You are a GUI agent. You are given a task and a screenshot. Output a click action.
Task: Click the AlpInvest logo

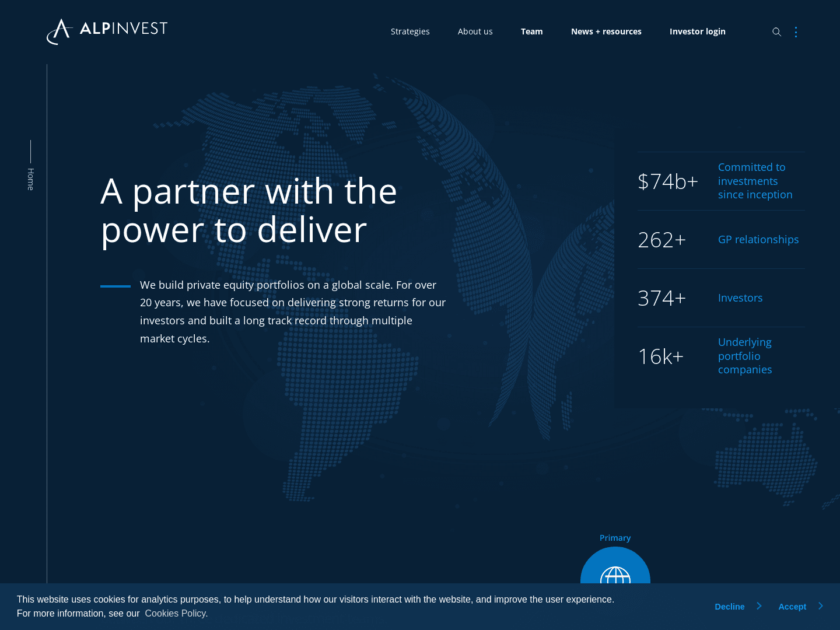point(107,31)
